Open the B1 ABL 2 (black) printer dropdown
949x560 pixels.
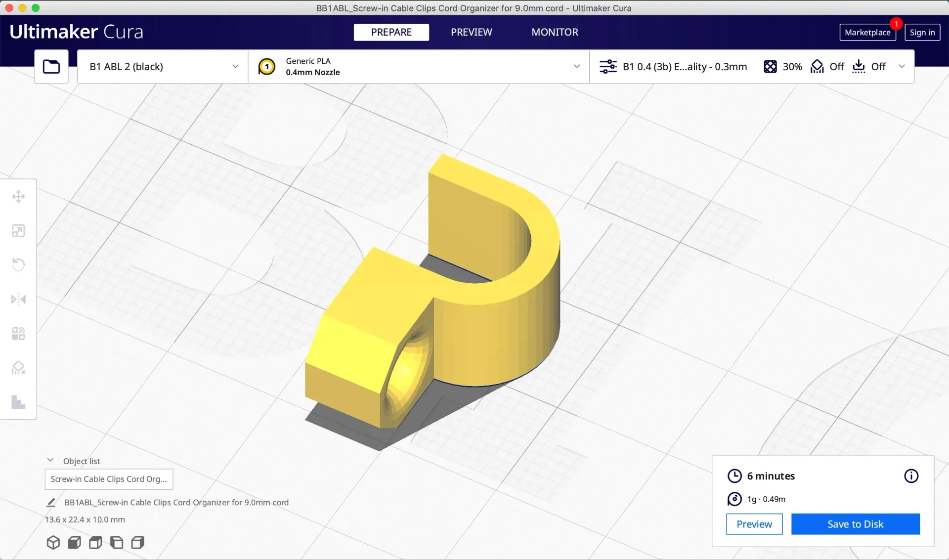coord(163,67)
